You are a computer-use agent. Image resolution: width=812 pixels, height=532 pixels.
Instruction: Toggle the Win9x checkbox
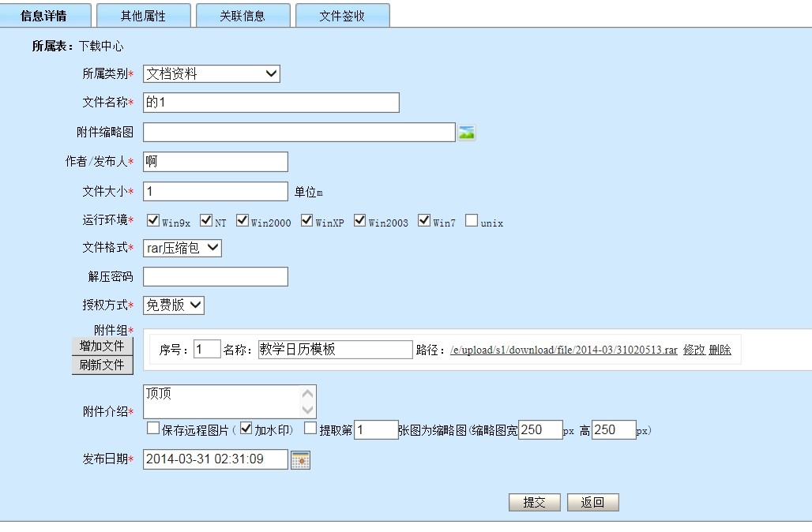(154, 220)
